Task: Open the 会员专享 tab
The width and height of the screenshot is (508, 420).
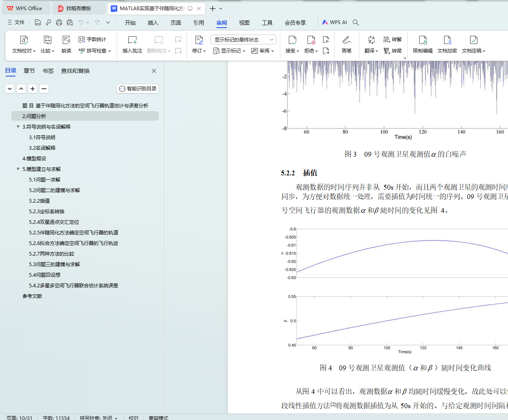Action: (x=295, y=23)
